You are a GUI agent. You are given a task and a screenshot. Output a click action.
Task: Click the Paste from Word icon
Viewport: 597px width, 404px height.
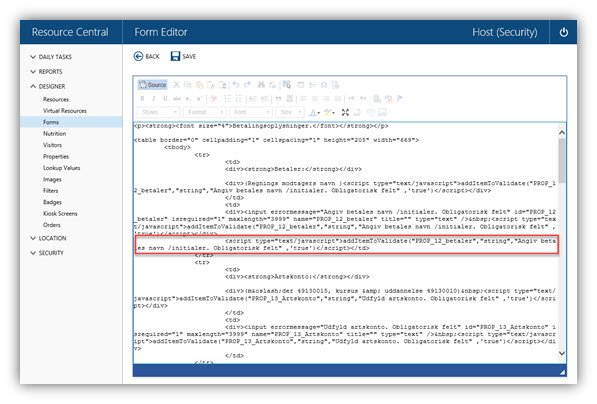[223, 85]
